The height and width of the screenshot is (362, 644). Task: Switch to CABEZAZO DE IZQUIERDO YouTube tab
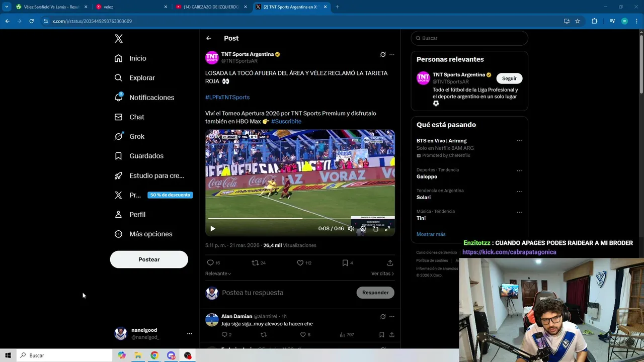[211, 7]
